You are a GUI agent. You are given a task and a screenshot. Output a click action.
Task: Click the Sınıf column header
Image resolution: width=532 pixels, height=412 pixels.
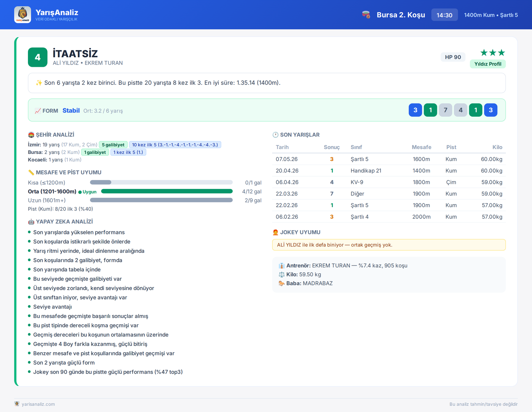coord(356,147)
